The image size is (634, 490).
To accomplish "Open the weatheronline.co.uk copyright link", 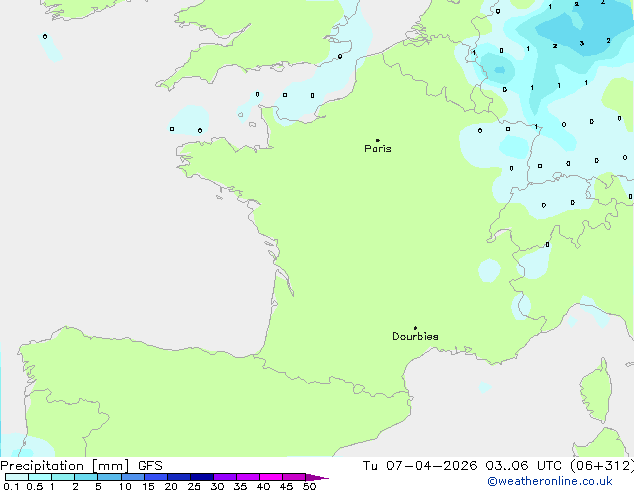I will [550, 481].
